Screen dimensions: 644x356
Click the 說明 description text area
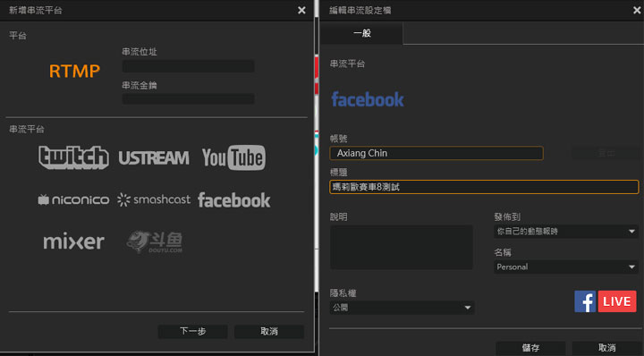tap(402, 247)
